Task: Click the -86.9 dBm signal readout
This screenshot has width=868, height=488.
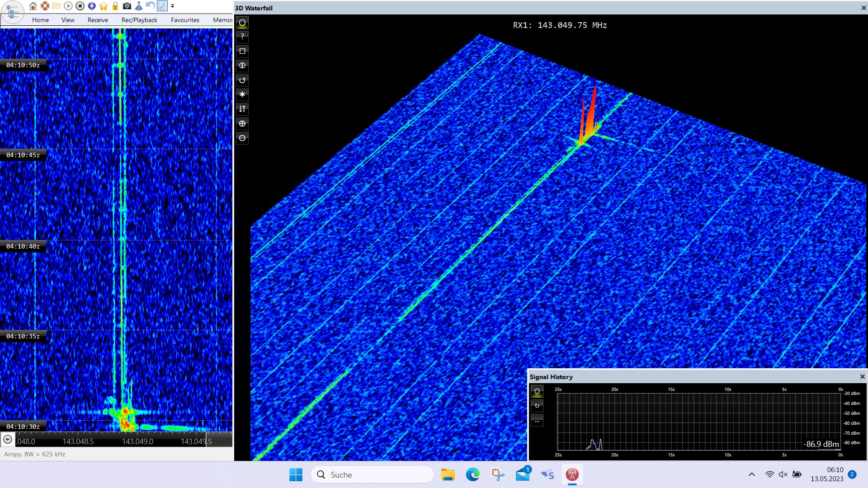Action: [821, 444]
